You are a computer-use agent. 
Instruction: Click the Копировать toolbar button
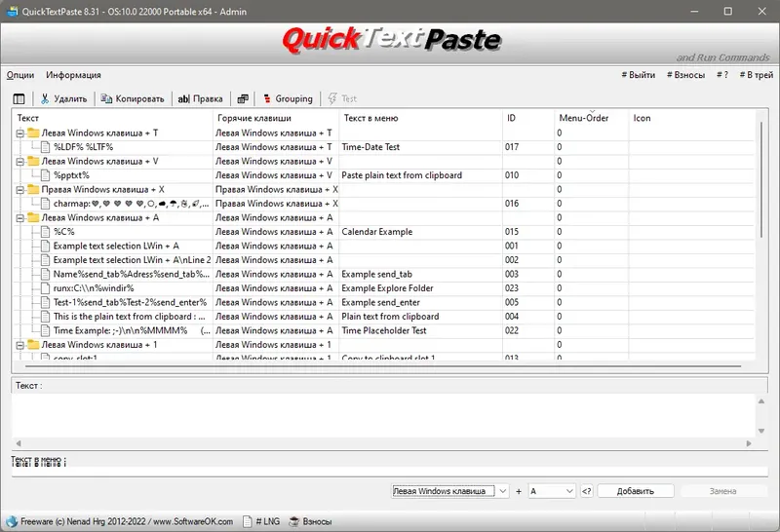pos(133,99)
